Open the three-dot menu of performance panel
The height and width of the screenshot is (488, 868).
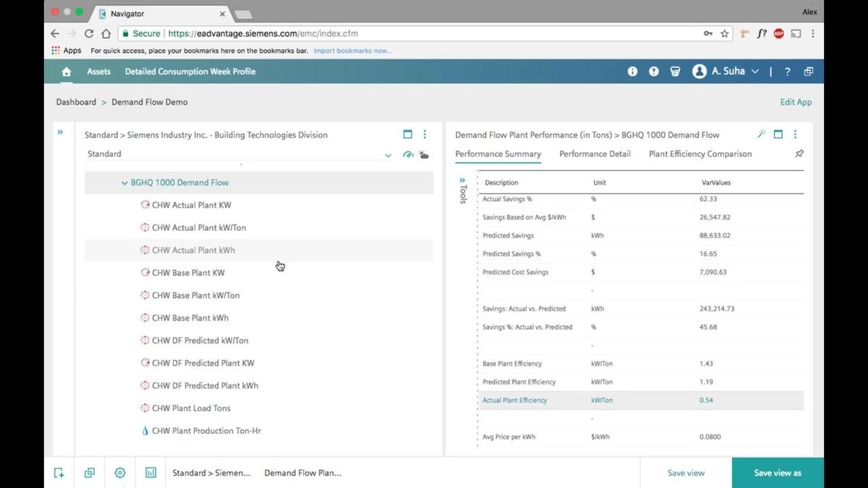point(795,135)
